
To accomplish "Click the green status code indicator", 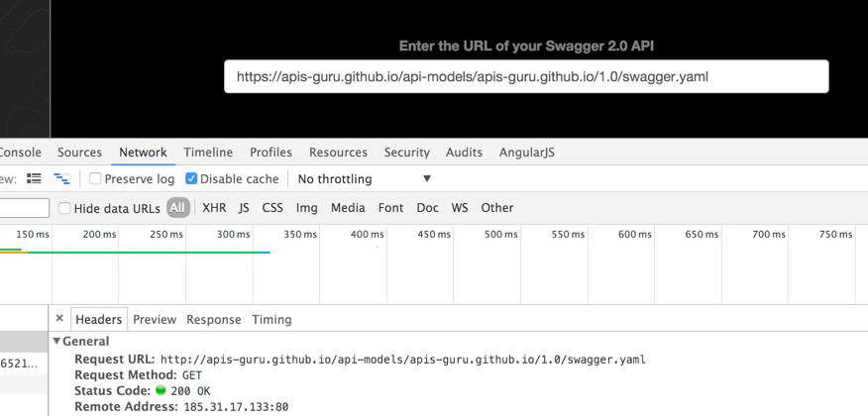I will coord(161,390).
